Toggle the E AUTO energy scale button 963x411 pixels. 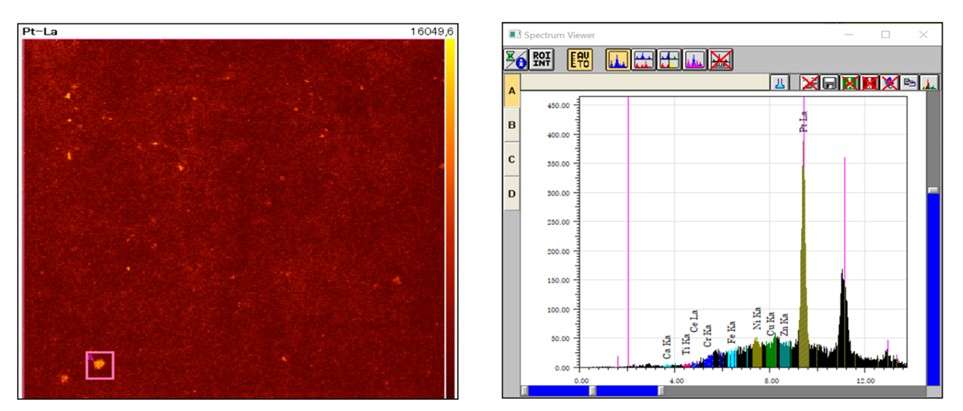[x=580, y=60]
